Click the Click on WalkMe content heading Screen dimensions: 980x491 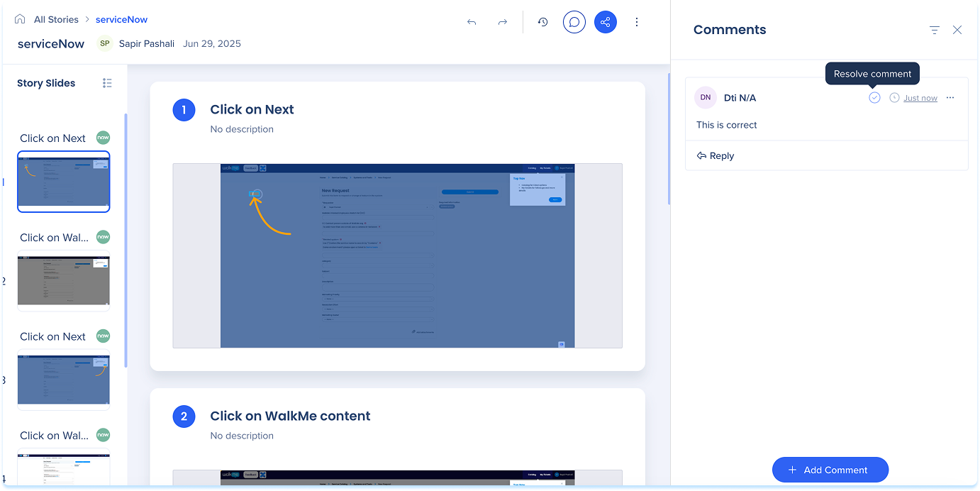click(x=290, y=416)
